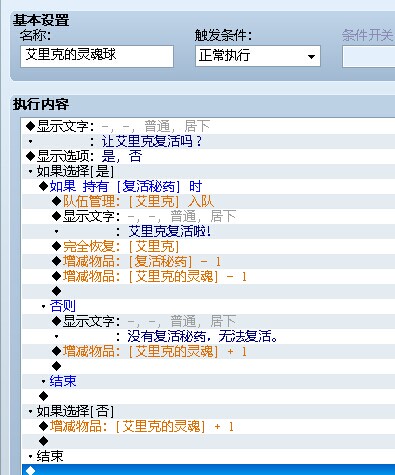Select the first 显示文字 command row
The height and width of the screenshot is (475, 395).
tap(208, 126)
